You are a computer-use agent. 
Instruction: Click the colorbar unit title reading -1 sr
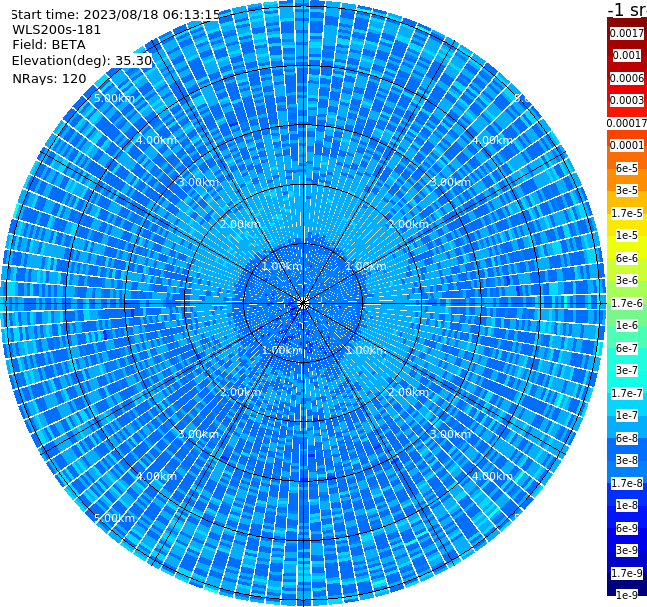(x=627, y=9)
